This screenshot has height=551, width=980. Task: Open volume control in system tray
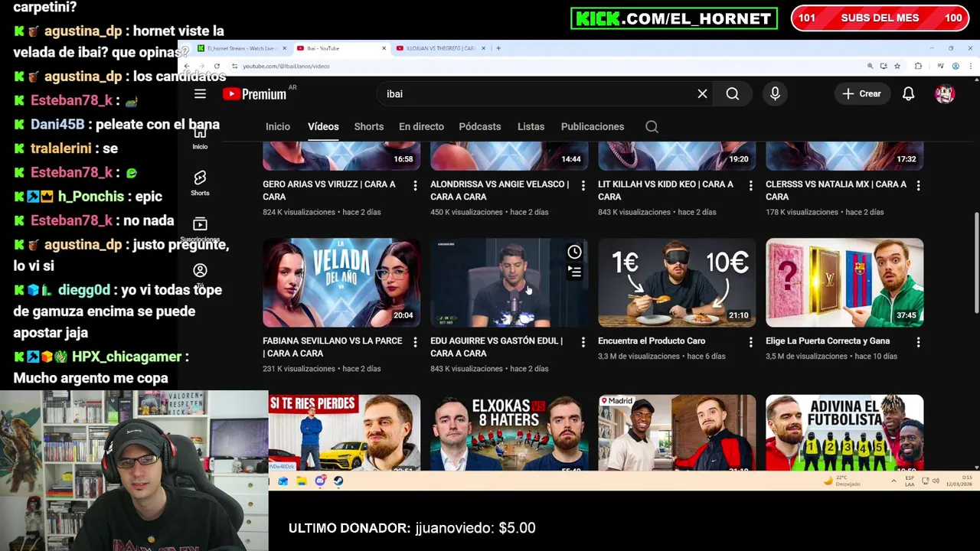click(936, 481)
